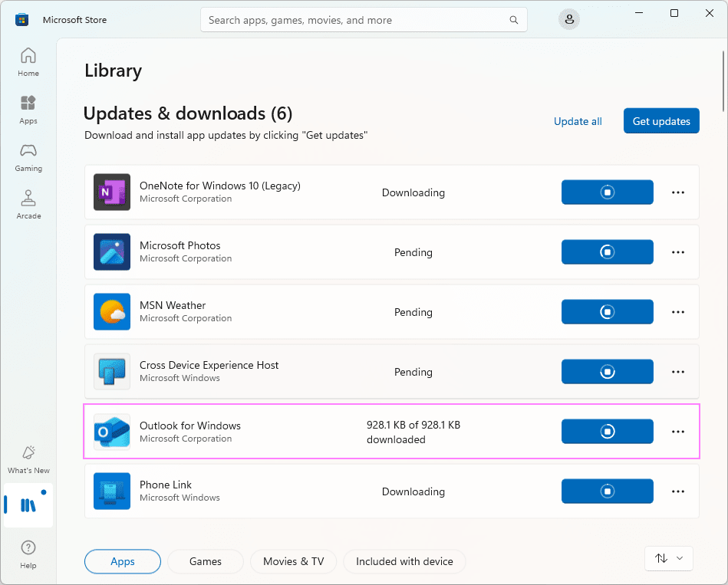Expand the sort order dropdown
728x585 pixels.
669,559
